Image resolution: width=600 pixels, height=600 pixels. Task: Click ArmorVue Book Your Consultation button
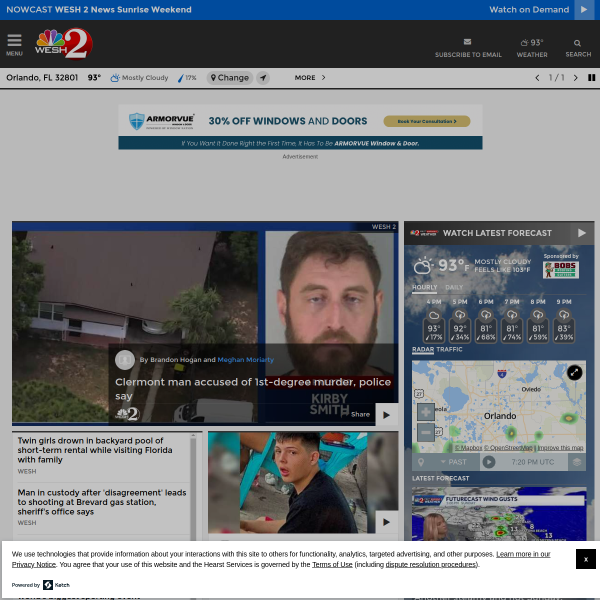click(x=427, y=121)
